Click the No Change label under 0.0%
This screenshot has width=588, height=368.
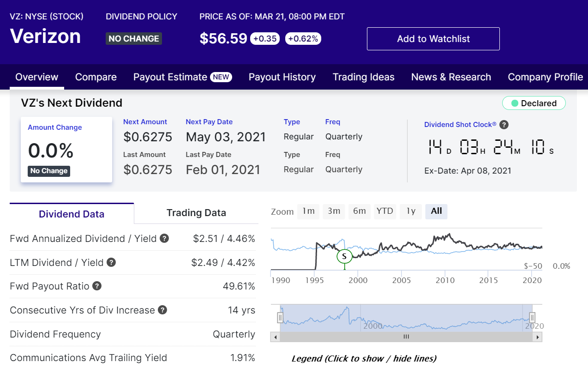49,171
